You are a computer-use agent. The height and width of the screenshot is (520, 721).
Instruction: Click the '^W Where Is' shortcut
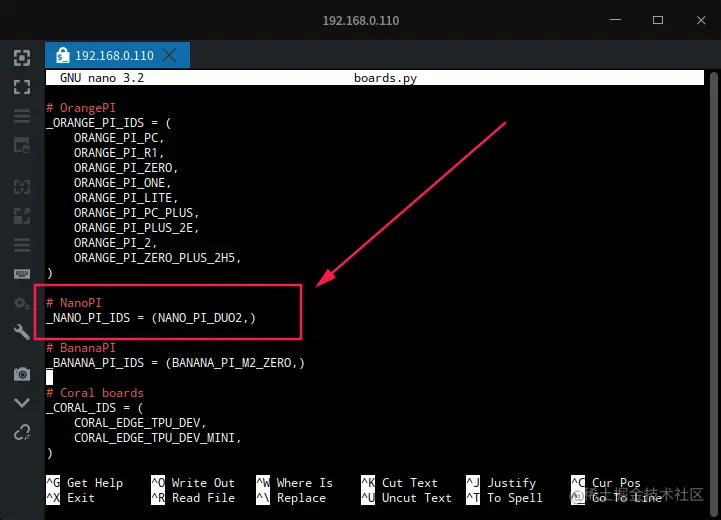tap(294, 483)
